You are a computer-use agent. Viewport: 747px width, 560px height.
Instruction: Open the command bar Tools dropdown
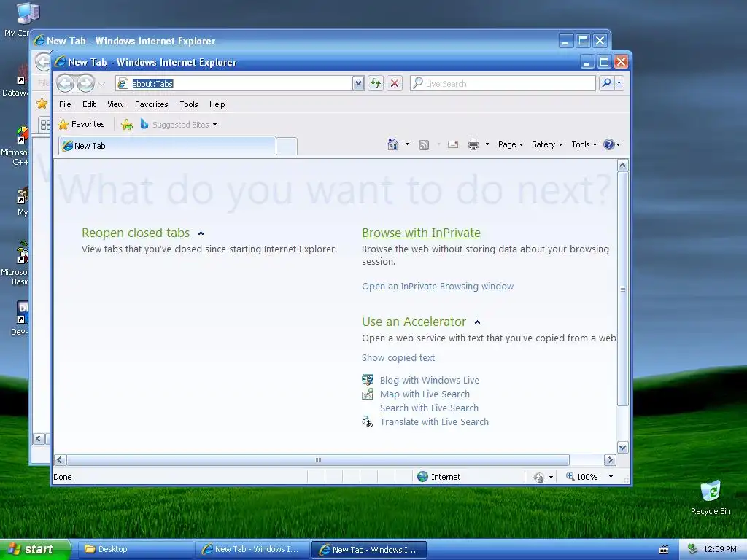(x=584, y=144)
